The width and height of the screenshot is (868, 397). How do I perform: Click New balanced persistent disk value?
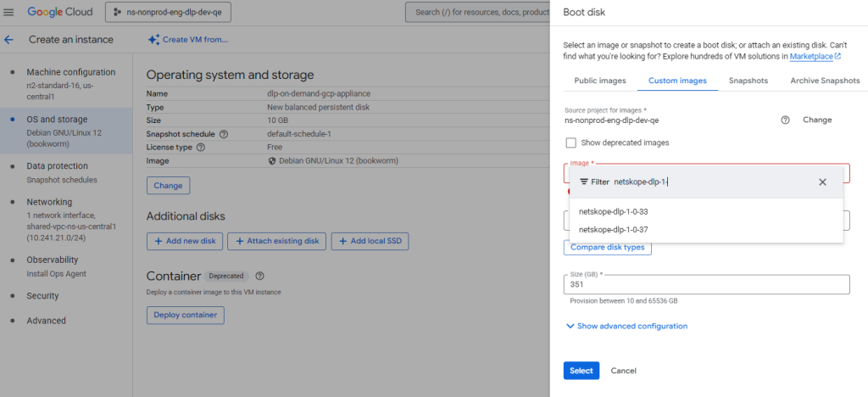(x=319, y=108)
